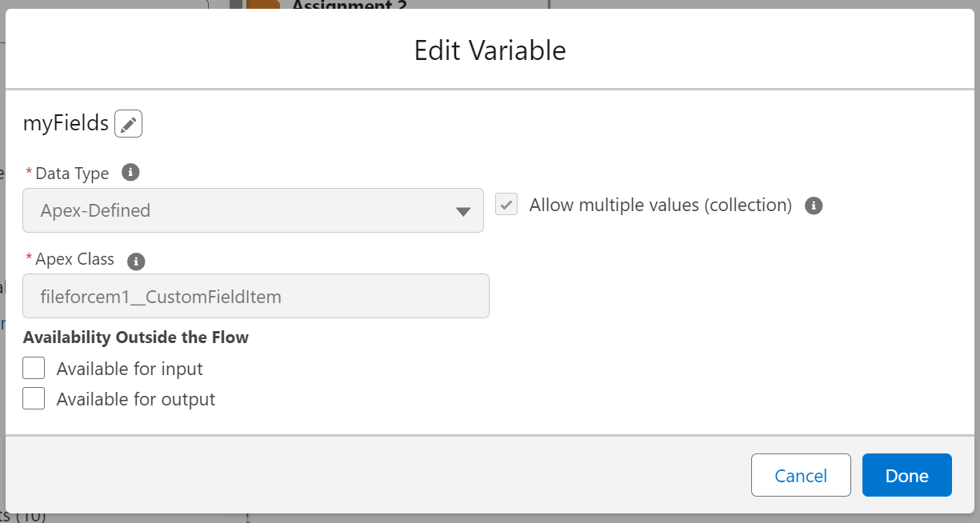Click the info icon after Allow multiple values
The height and width of the screenshot is (523, 980).
(x=814, y=206)
